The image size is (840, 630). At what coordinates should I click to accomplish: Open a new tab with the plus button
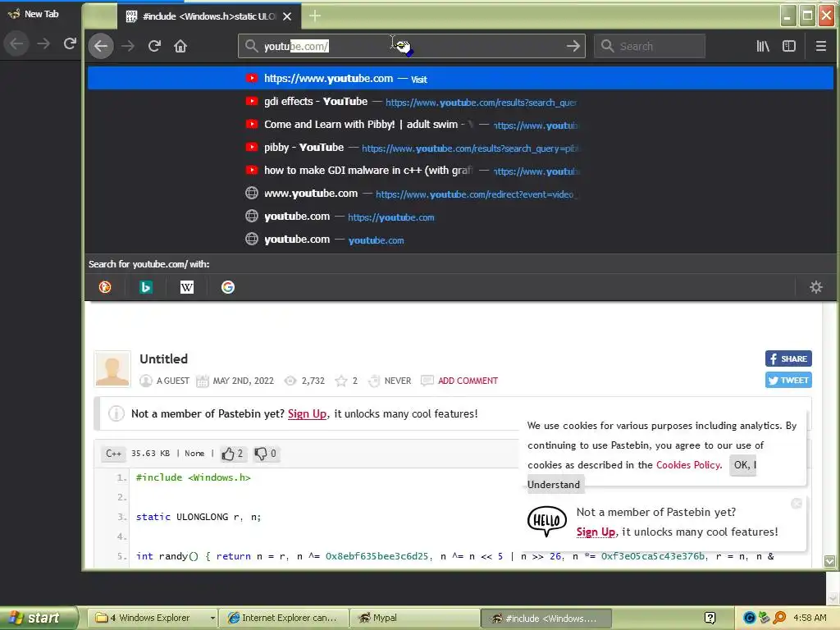coord(315,16)
